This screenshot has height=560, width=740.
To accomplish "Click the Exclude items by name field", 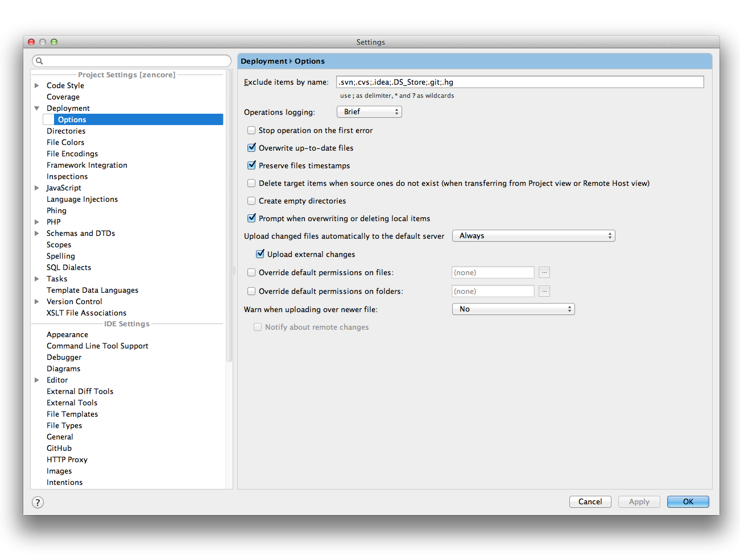I will click(520, 82).
